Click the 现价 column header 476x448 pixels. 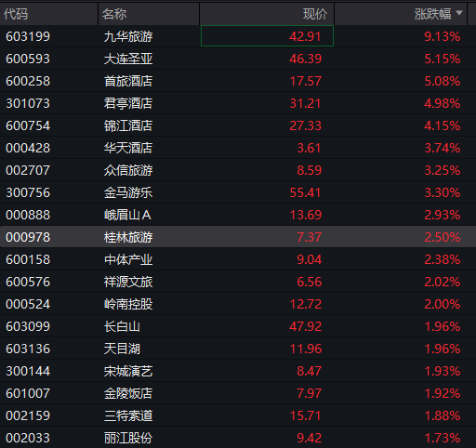pos(315,14)
